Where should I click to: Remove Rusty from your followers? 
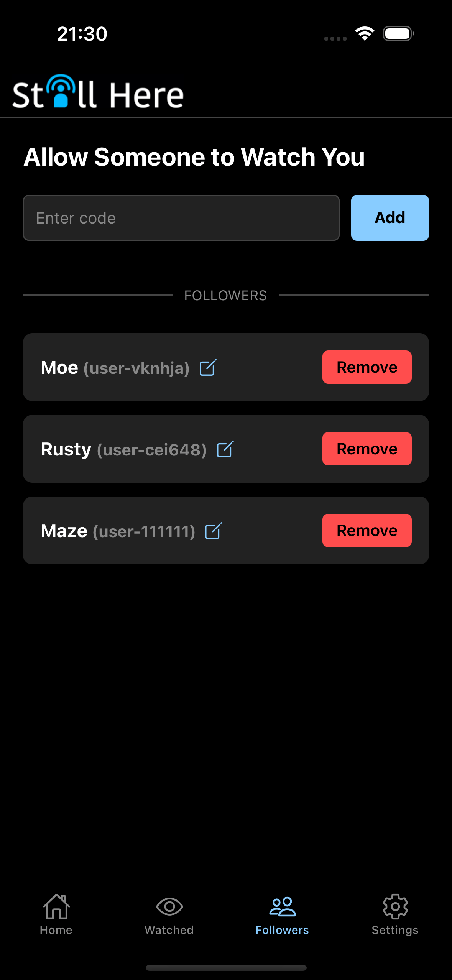[x=367, y=449]
